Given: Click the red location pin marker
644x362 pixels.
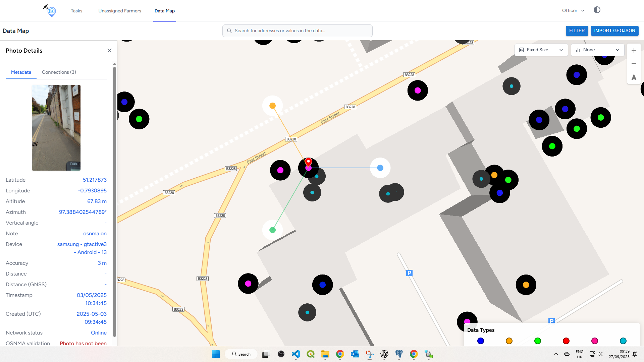Looking at the screenshot, I should (309, 162).
